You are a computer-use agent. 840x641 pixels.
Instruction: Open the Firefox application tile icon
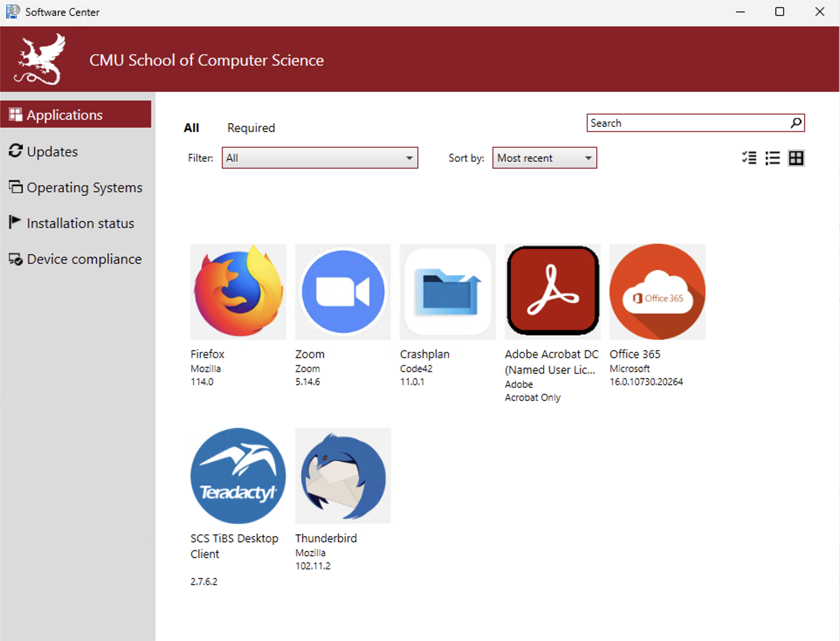(x=238, y=292)
